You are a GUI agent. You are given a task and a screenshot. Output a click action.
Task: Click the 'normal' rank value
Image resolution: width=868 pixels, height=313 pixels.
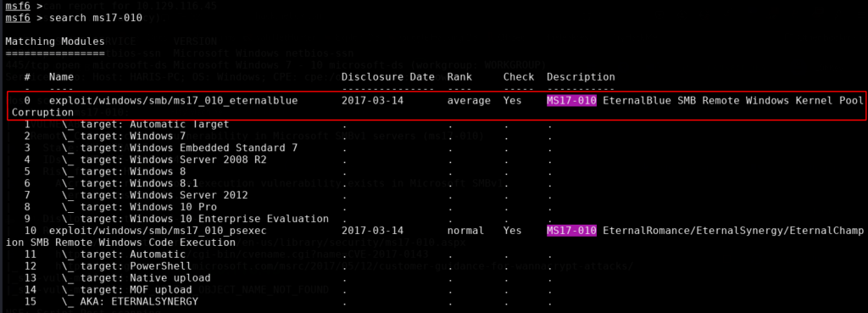coord(465,231)
